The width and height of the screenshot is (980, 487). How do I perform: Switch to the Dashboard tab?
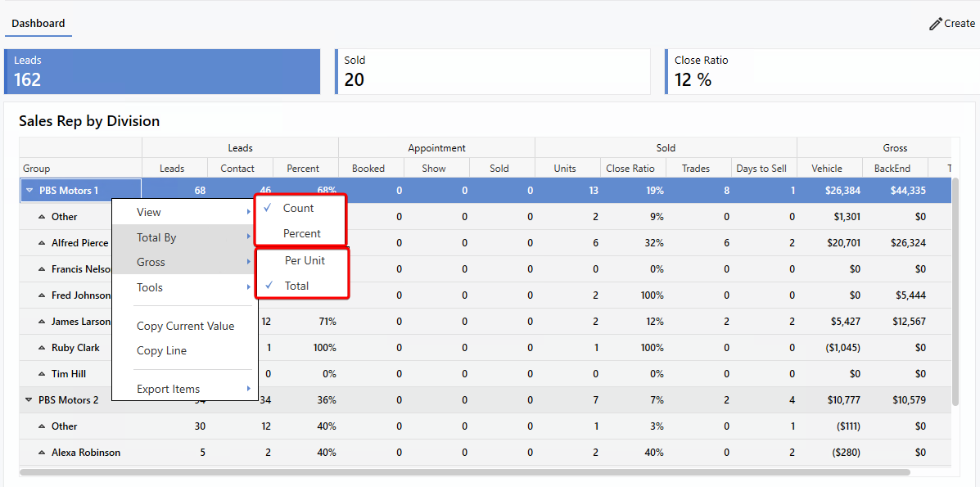pyautogui.click(x=38, y=24)
